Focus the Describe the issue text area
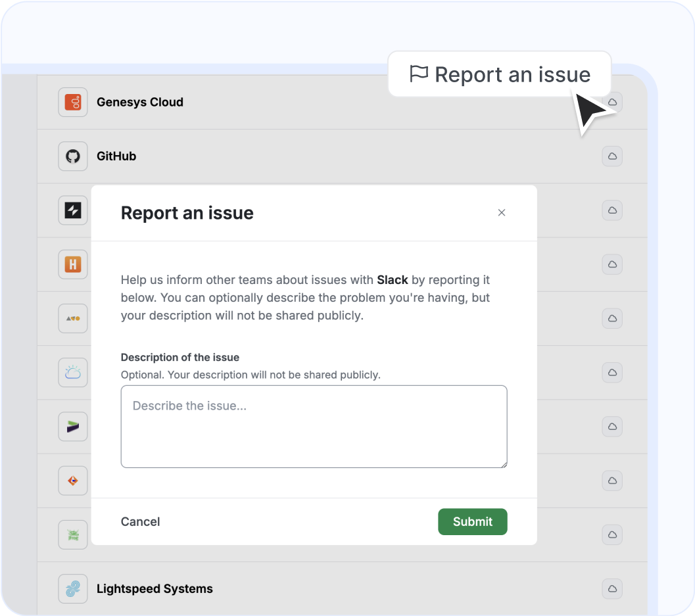 [314, 426]
